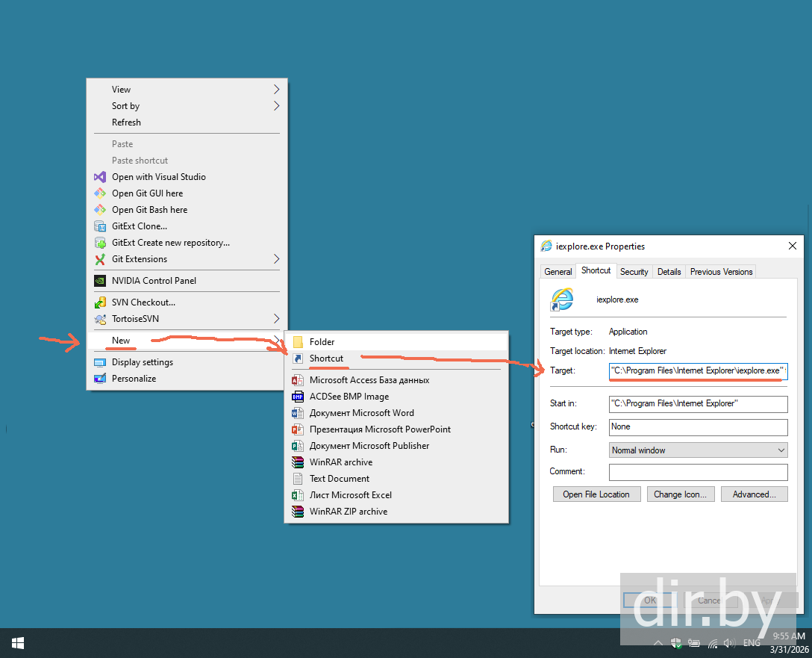This screenshot has width=812, height=658.
Task: Switch to the Security tab
Action: (x=634, y=271)
